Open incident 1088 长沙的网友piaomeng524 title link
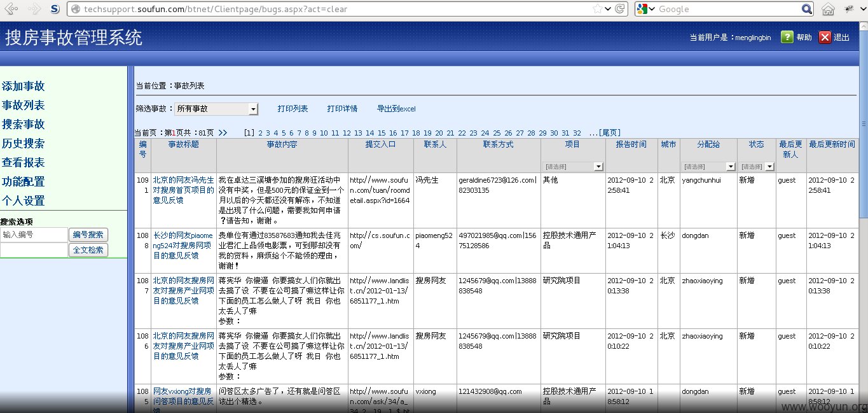 point(183,245)
